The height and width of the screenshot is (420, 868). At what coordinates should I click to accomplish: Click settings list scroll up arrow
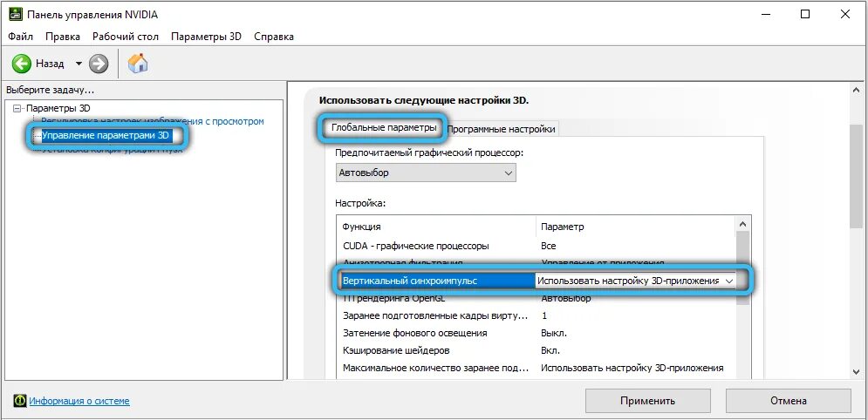tap(743, 224)
